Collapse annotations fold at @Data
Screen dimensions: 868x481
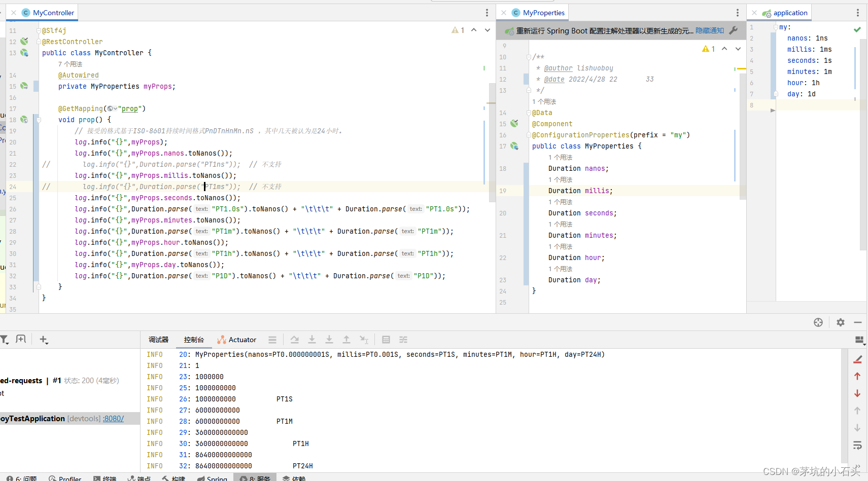point(529,113)
